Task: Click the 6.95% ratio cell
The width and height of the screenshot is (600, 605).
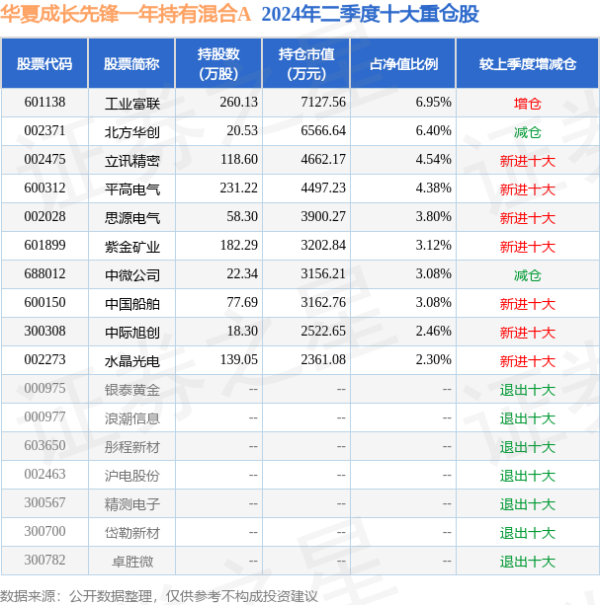Action: point(433,102)
